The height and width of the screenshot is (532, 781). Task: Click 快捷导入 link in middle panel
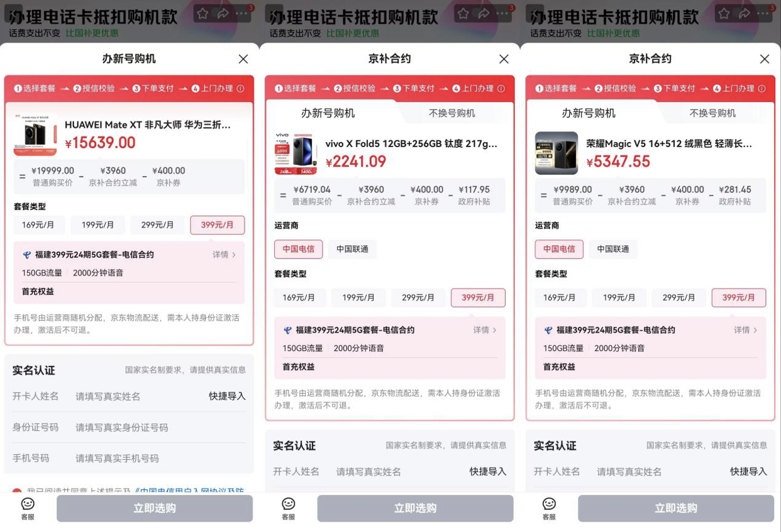pos(488,472)
